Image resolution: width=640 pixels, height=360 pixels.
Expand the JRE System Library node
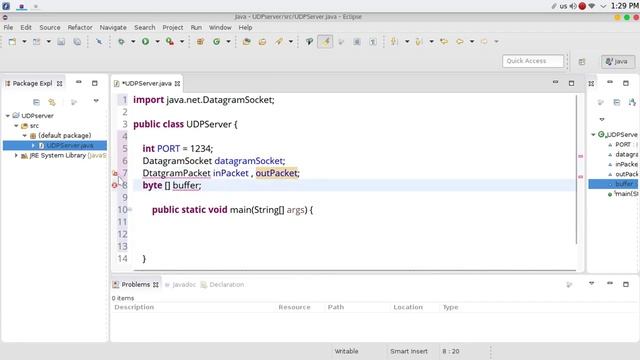click(x=16, y=156)
